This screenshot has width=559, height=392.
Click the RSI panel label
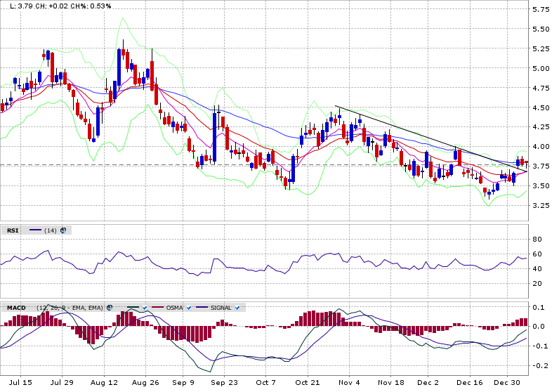pyautogui.click(x=13, y=230)
